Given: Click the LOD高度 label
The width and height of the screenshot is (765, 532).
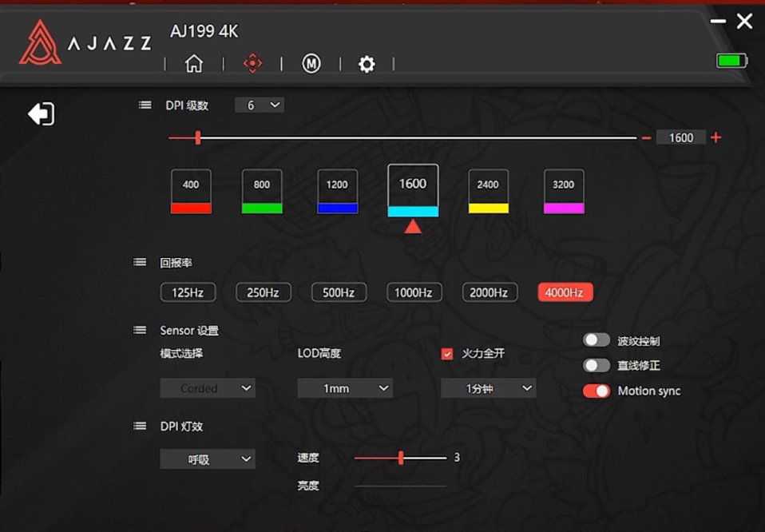Looking at the screenshot, I should (319, 353).
